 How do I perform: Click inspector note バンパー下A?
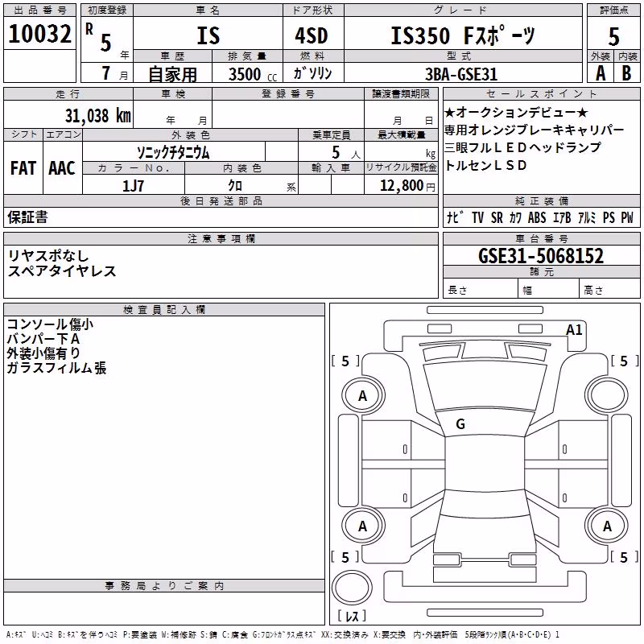point(43,339)
